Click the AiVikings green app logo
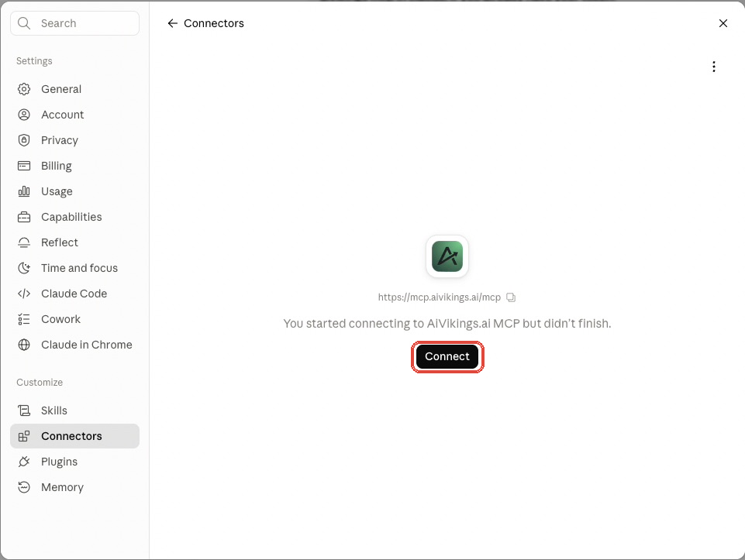745x560 pixels. [x=447, y=256]
